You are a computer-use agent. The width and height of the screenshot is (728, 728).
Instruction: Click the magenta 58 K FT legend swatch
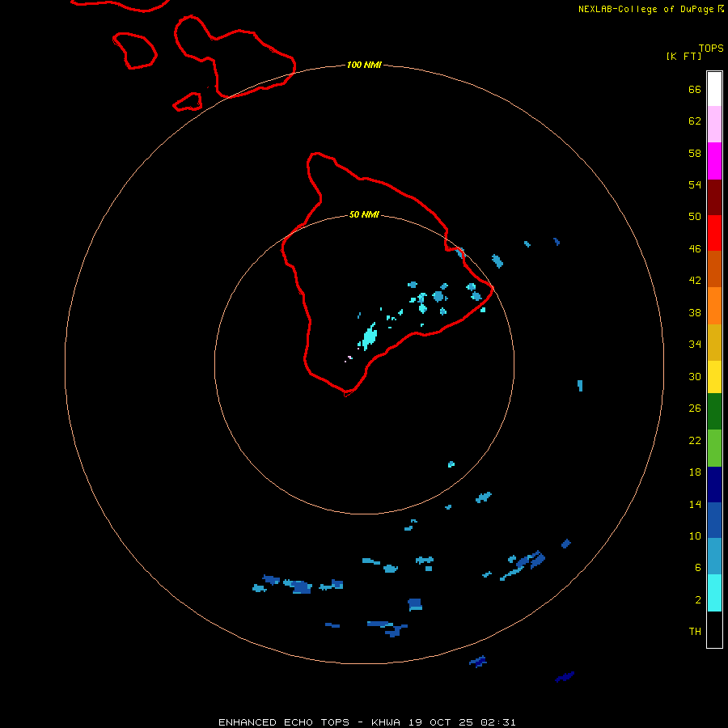coord(714,161)
